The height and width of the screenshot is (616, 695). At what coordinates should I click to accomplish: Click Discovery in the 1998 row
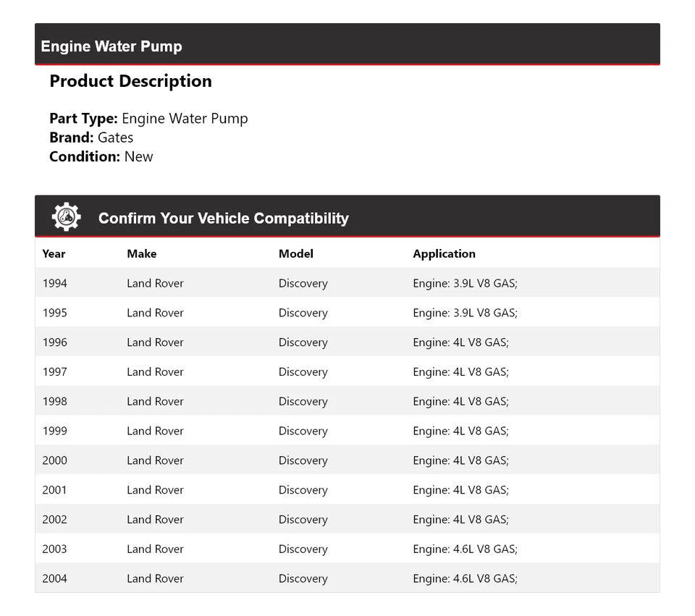pos(303,402)
